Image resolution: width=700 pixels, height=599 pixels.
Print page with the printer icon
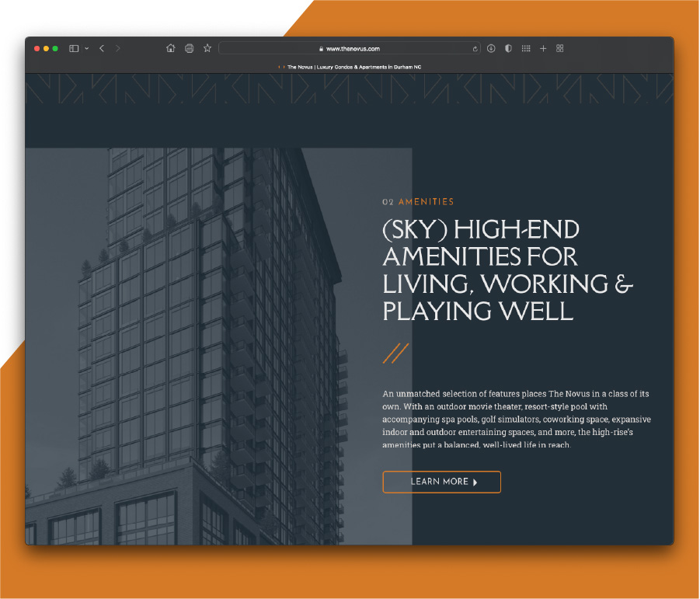[190, 48]
